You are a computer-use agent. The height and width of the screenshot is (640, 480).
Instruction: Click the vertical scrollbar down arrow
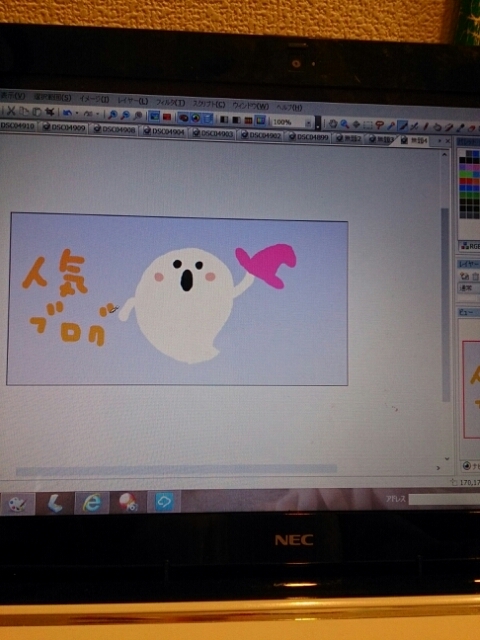point(447,459)
